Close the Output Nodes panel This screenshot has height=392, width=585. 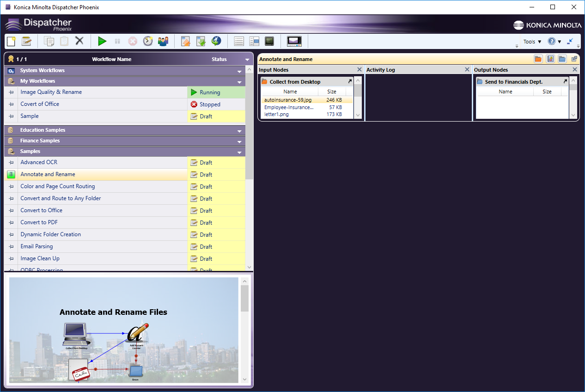pos(575,69)
